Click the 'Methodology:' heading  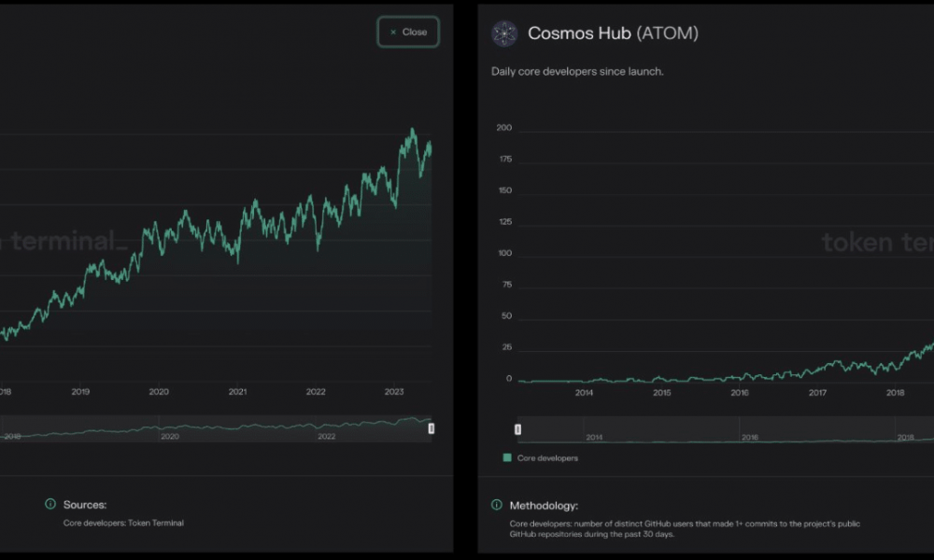pyautogui.click(x=544, y=506)
